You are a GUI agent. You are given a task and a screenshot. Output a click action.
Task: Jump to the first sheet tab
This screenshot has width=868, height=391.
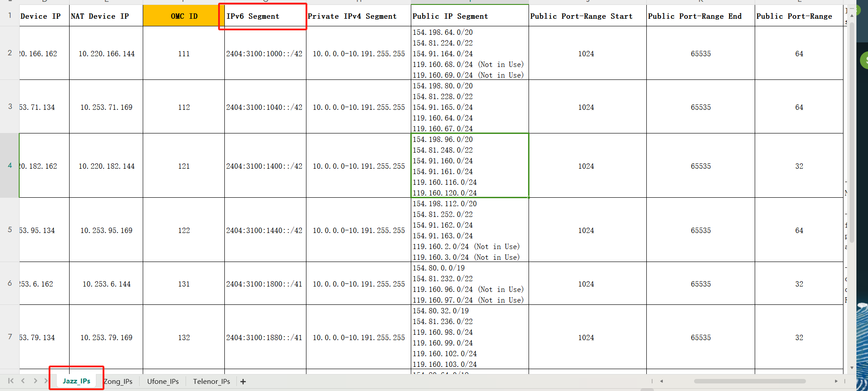click(11, 381)
